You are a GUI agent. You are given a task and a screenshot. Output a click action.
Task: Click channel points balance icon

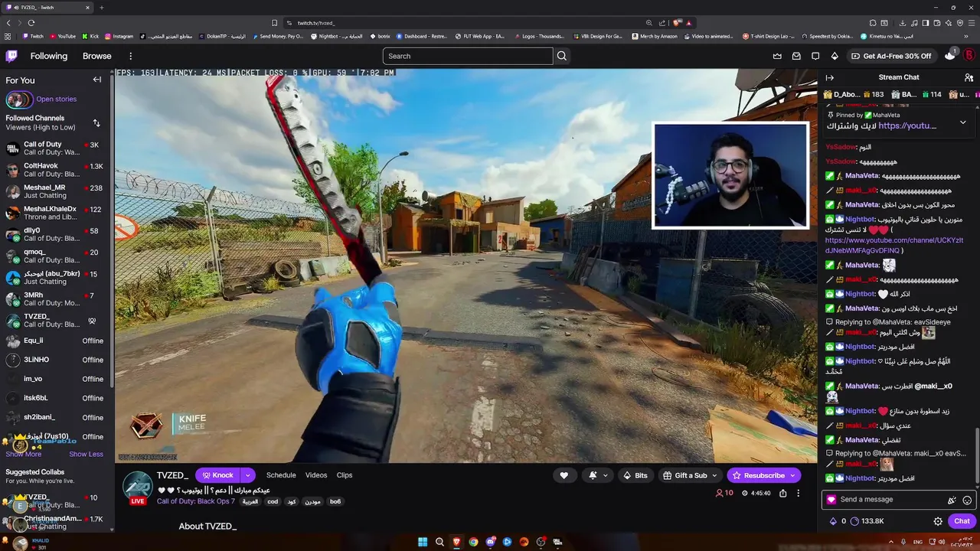[x=855, y=521]
